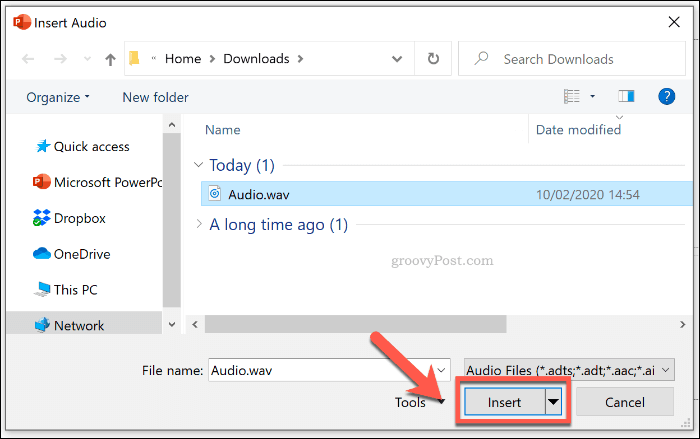Open Quick access in the sidebar
This screenshot has height=439, width=700.
[x=91, y=146]
